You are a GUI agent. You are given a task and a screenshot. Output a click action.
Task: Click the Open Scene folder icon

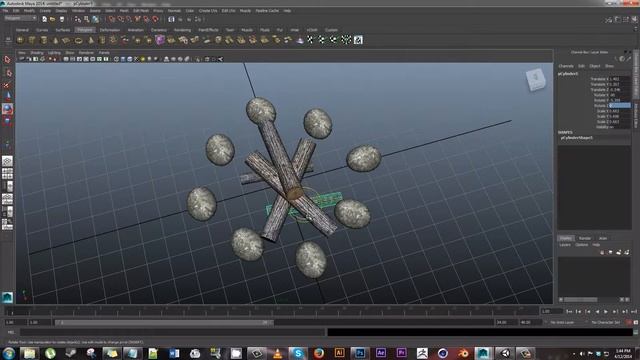click(53, 19)
